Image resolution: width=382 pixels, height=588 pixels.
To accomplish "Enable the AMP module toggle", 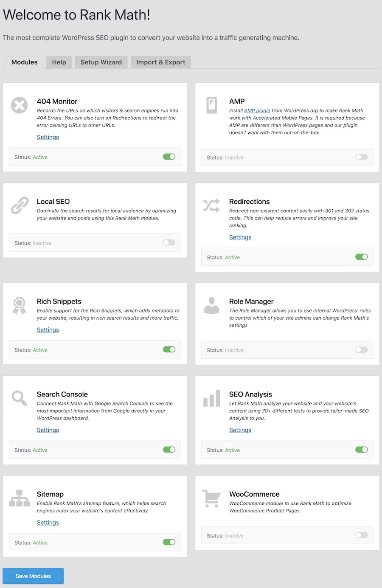I will pyautogui.click(x=362, y=157).
